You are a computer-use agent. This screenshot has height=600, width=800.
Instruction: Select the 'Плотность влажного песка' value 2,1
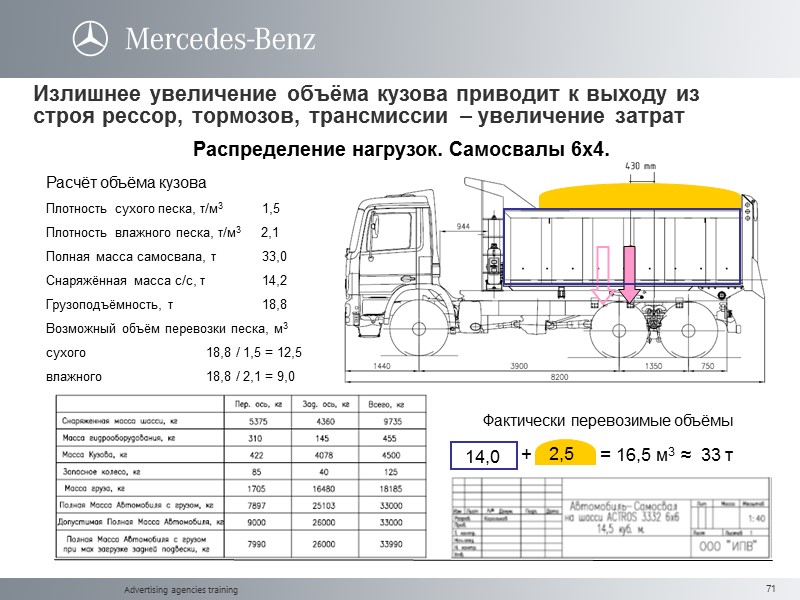click(269, 233)
